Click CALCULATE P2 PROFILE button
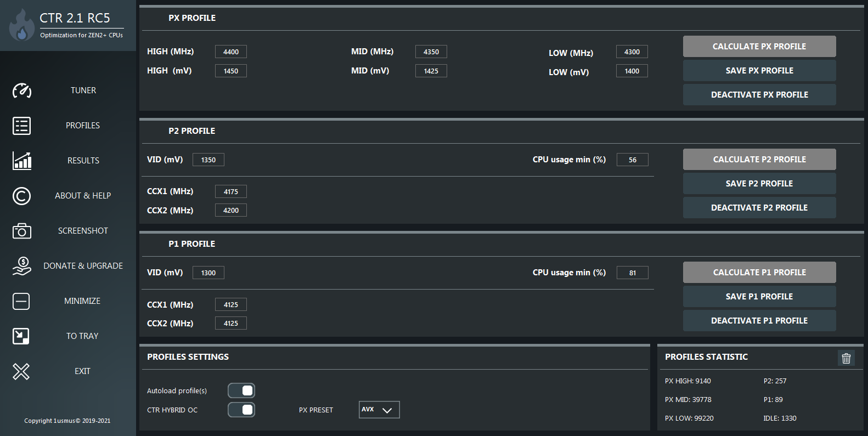 point(759,160)
